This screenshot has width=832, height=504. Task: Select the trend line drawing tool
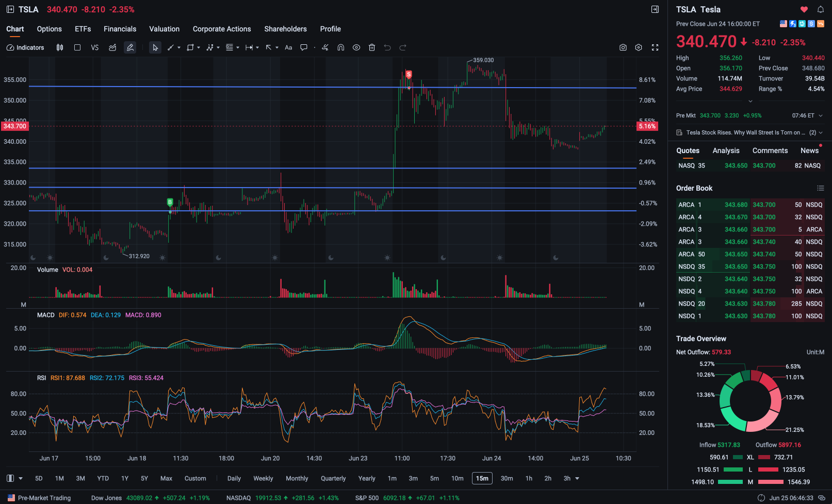tap(170, 47)
